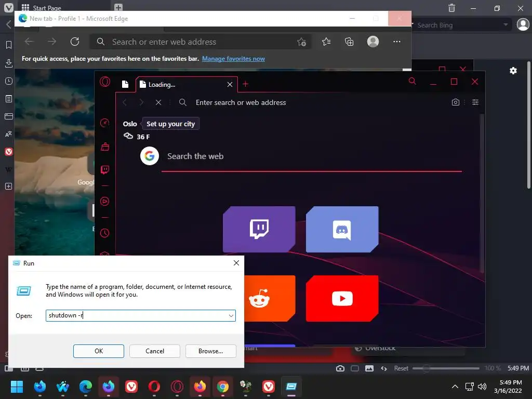Select the Start Page tab in Vivaldi

tap(63, 7)
